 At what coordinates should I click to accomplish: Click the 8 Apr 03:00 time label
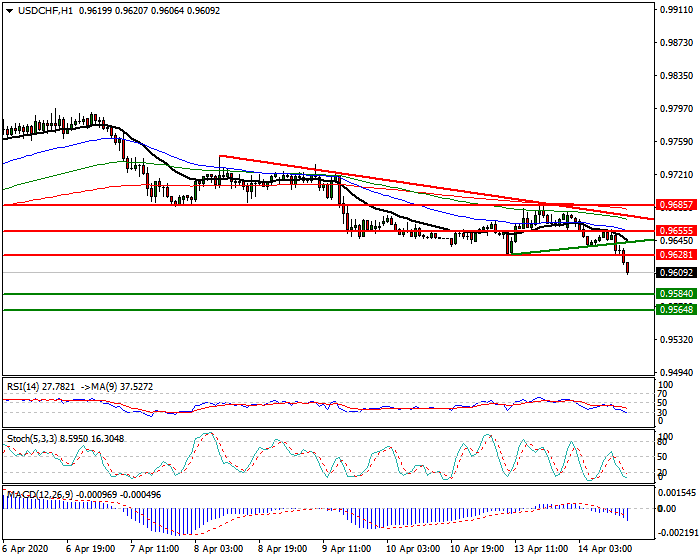click(x=218, y=549)
